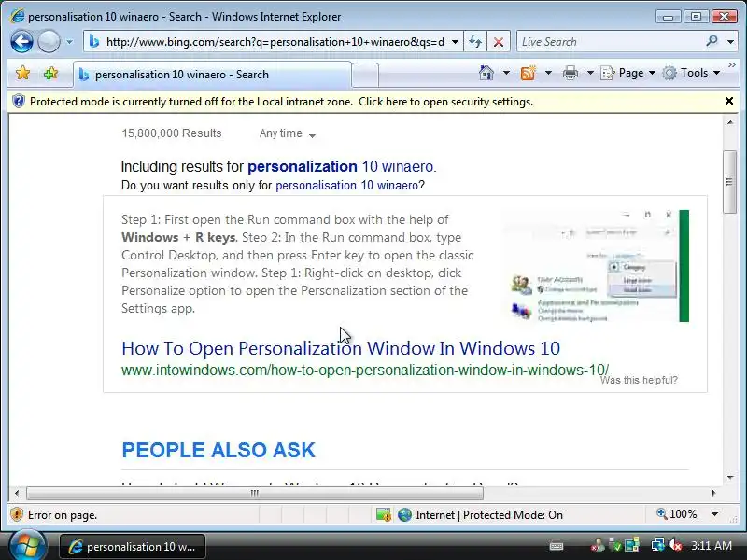747x560 pixels.
Task: Run search with the magnifier icon
Action: 712,41
